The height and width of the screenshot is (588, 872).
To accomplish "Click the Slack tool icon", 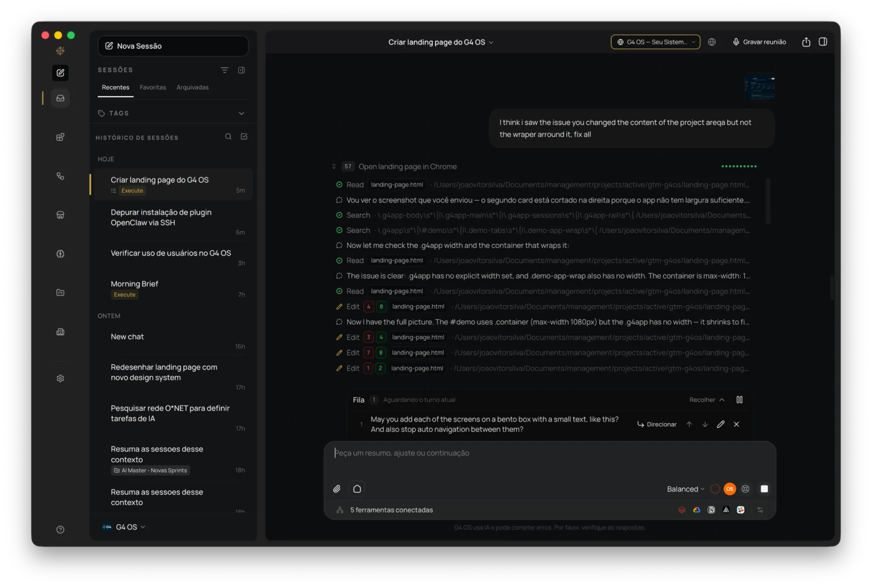I will coord(740,510).
